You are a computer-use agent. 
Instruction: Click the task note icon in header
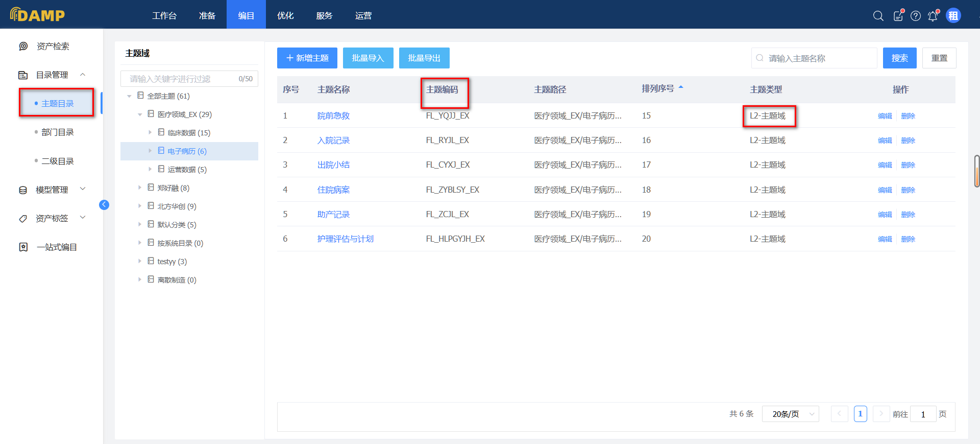pyautogui.click(x=898, y=16)
